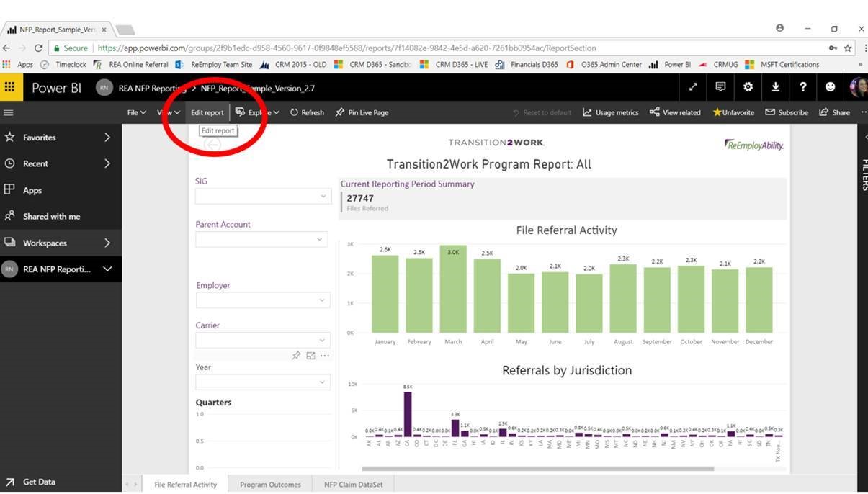This screenshot has height=494, width=868.
Task: Enter full screen mode with the expand-arrows icon
Action: pos(693,87)
